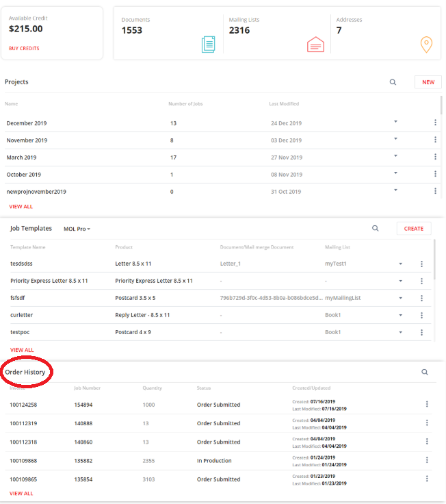Click the Addresses location pin icon
446x504 pixels.
(x=425, y=45)
